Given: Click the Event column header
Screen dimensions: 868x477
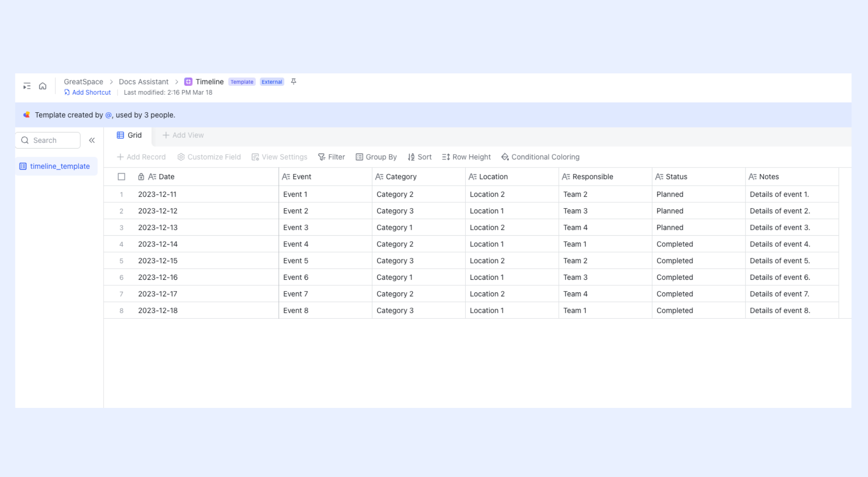Looking at the screenshot, I should click(326, 177).
